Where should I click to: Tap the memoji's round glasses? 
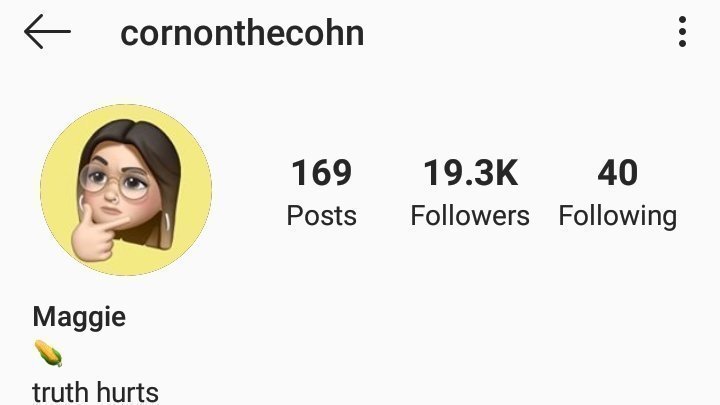[x=115, y=180]
